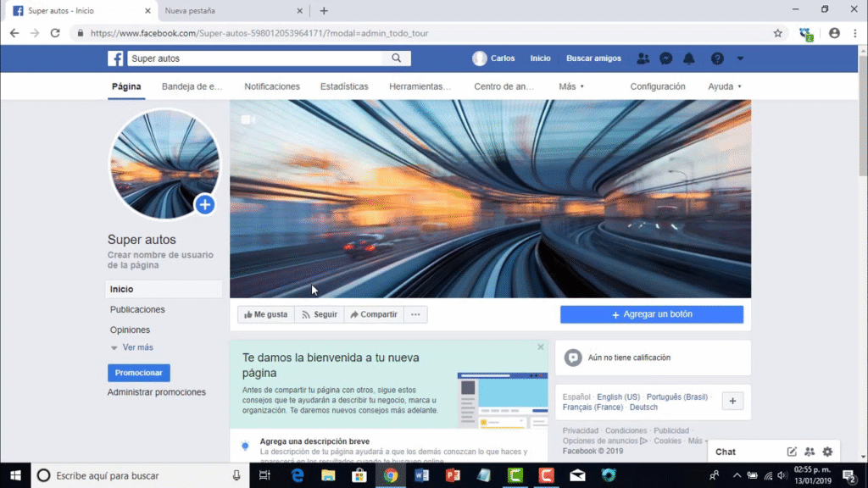Screen dimensions: 868x488
Task: Click the search magnifier icon
Action: click(396, 58)
